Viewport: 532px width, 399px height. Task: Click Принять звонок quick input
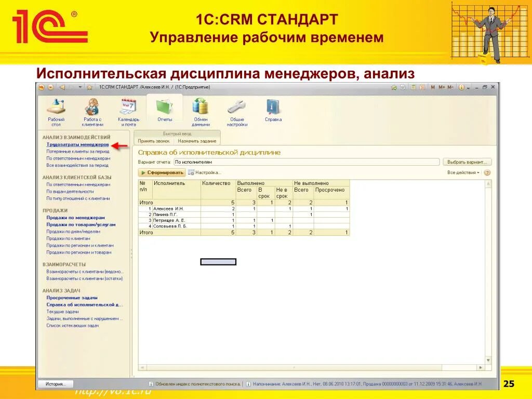153,141
